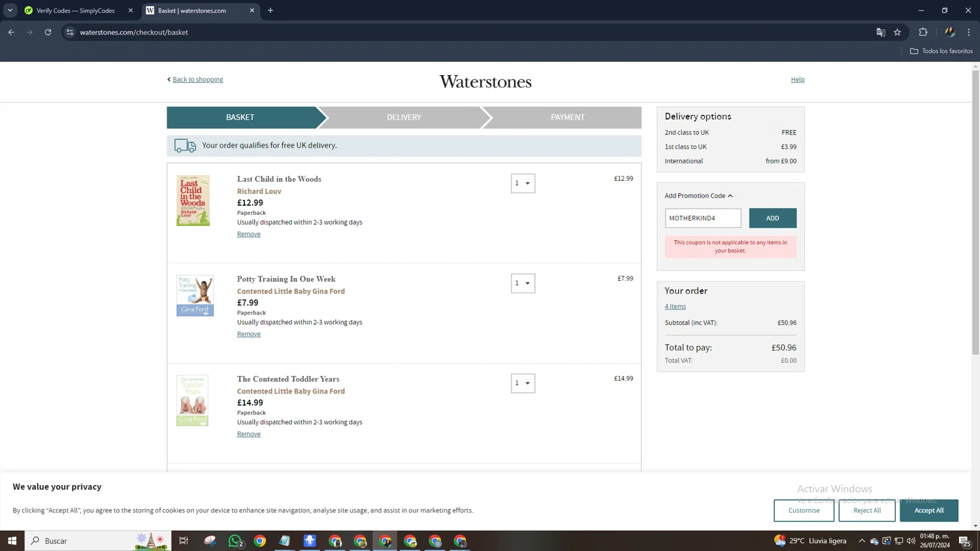The width and height of the screenshot is (980, 551).
Task: Open site information icon in address bar
Action: (70, 32)
